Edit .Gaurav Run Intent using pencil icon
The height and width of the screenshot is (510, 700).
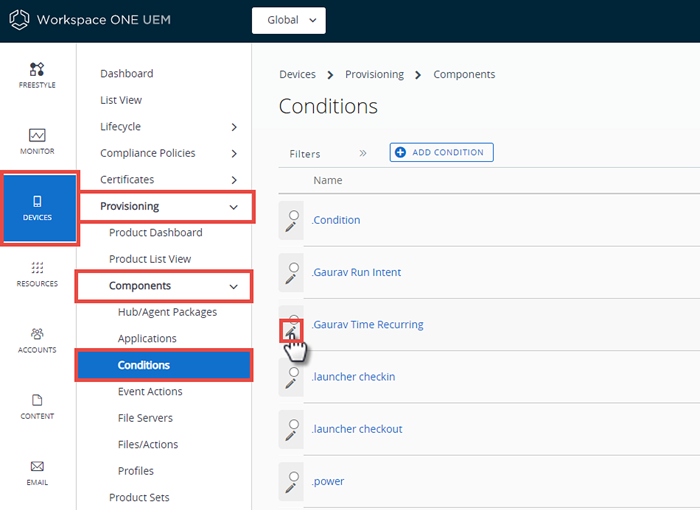pos(291,279)
